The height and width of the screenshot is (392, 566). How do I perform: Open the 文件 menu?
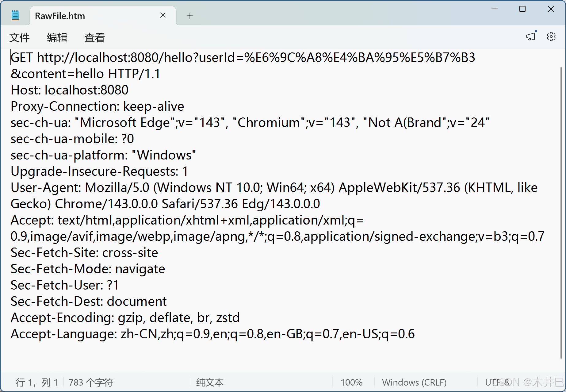click(19, 38)
